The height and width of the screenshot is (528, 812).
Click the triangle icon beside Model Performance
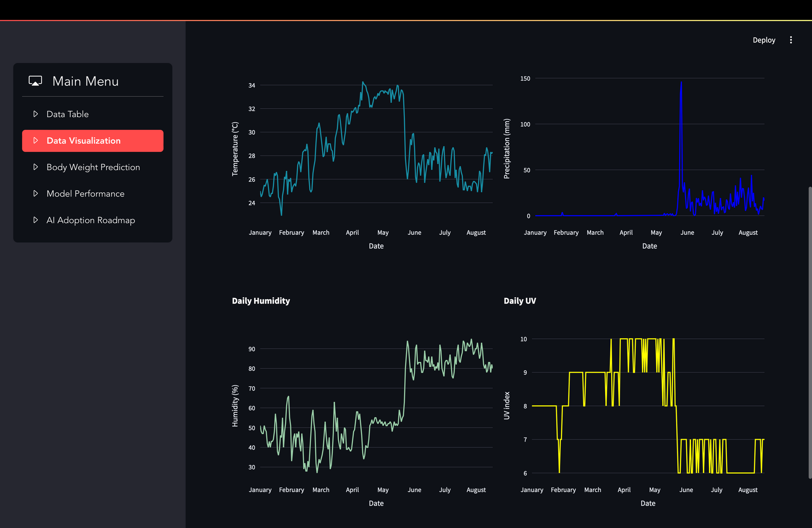pos(36,194)
